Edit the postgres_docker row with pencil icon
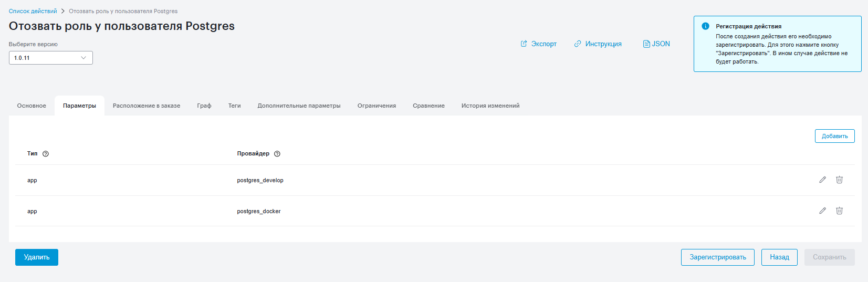Screen dimensions: 868x282 (822, 211)
